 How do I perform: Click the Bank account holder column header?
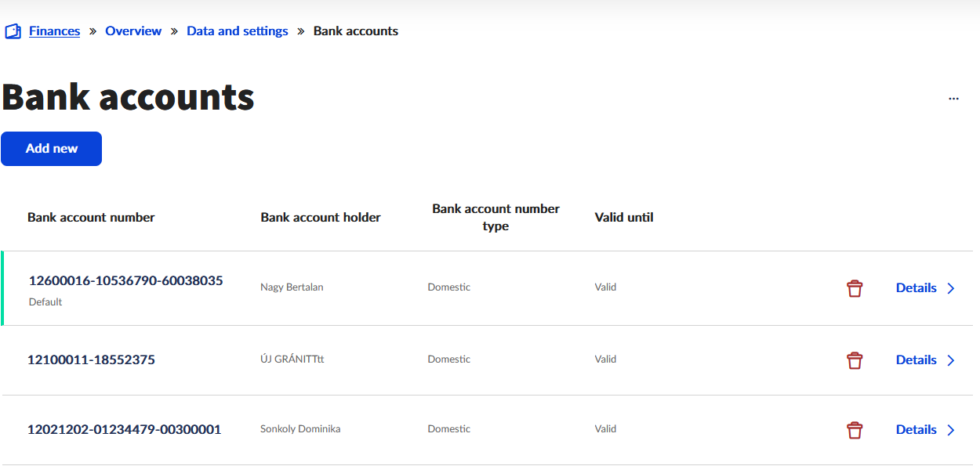(321, 218)
